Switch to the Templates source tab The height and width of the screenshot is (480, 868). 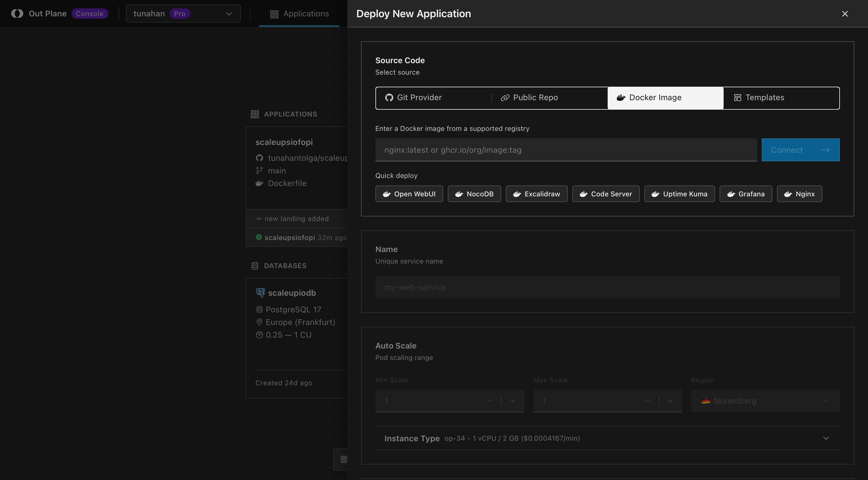click(781, 98)
